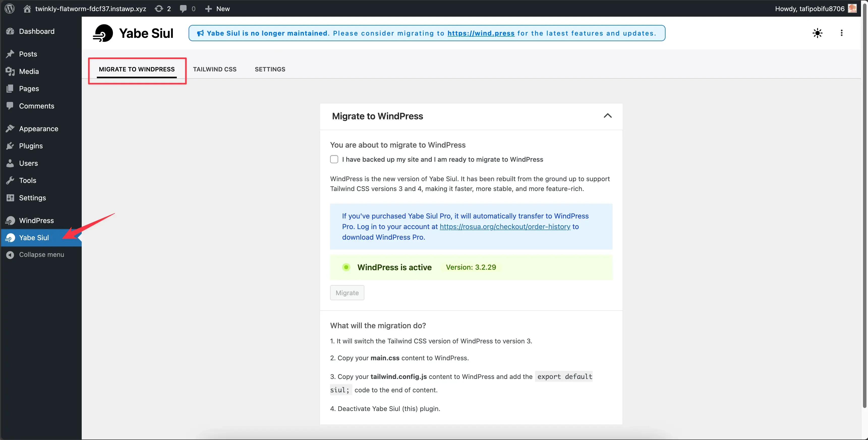Check the site backup confirmation checkbox
868x440 pixels.
334,159
